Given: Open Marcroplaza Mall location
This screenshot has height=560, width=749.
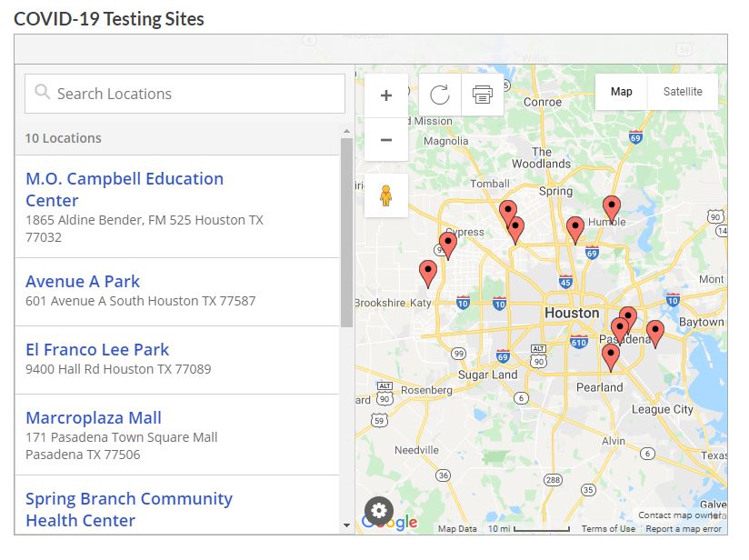Looking at the screenshot, I should click(94, 417).
